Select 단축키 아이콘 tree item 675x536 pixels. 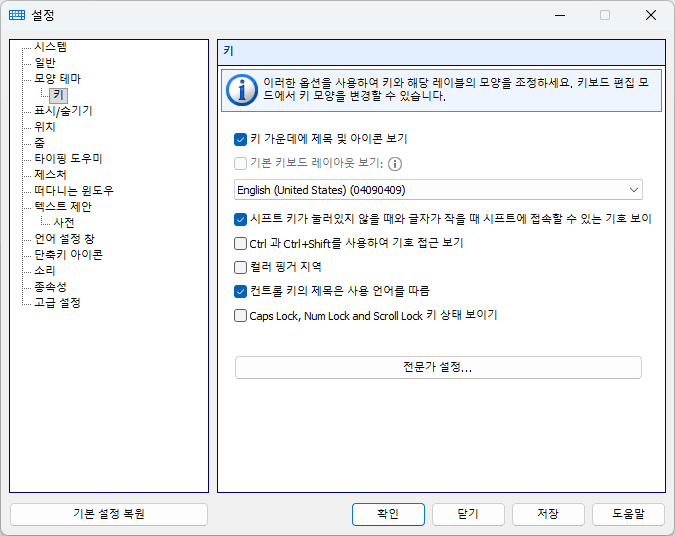(x=68, y=255)
